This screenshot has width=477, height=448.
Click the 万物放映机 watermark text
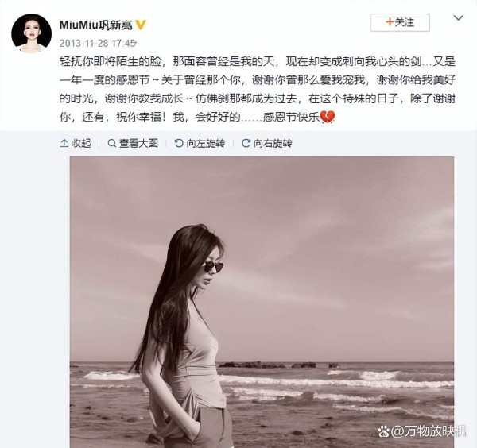(x=429, y=431)
